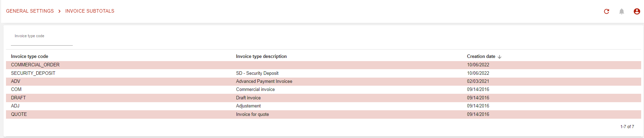The width and height of the screenshot is (644, 138).
Task: Click the 1-7 of 7 pagination label
Action: (627, 127)
